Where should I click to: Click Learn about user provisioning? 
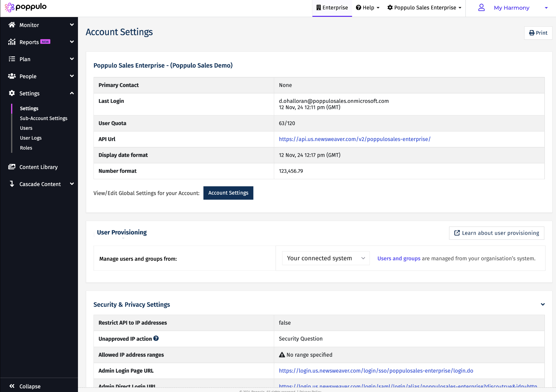click(496, 233)
